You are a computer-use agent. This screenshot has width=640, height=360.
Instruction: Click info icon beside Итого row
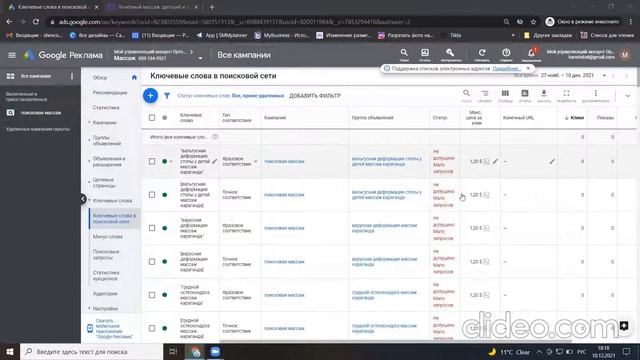point(215,137)
